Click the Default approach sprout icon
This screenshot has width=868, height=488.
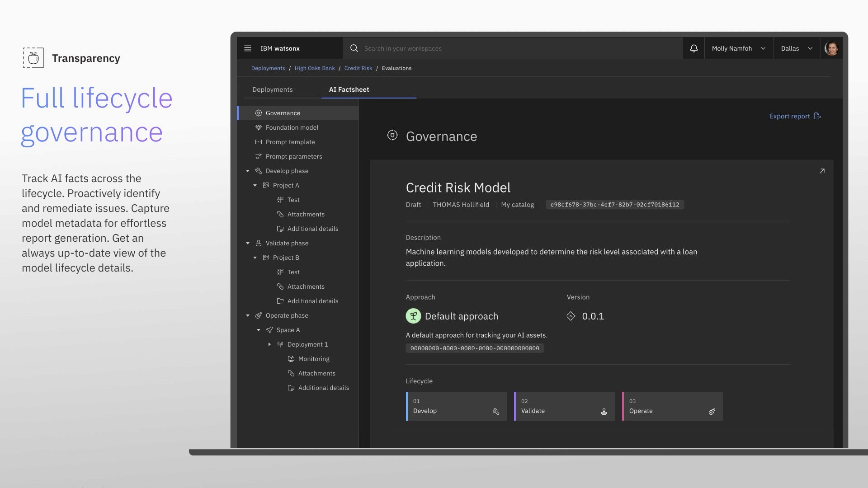click(413, 316)
